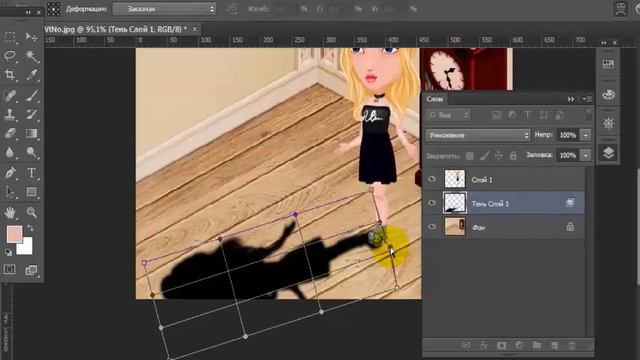The width and height of the screenshot is (640, 360).
Task: Select the Rectangle shape tool
Action: pyautogui.click(x=31, y=191)
